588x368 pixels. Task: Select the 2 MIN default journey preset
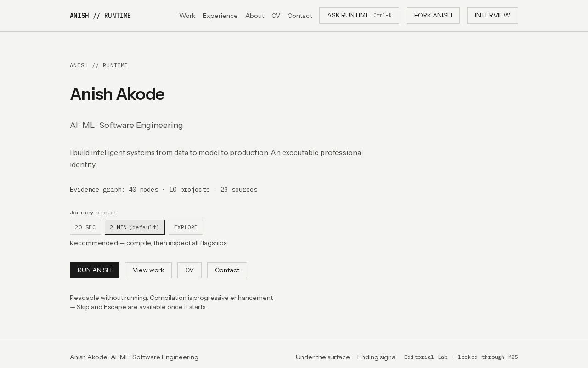pyautogui.click(x=135, y=227)
